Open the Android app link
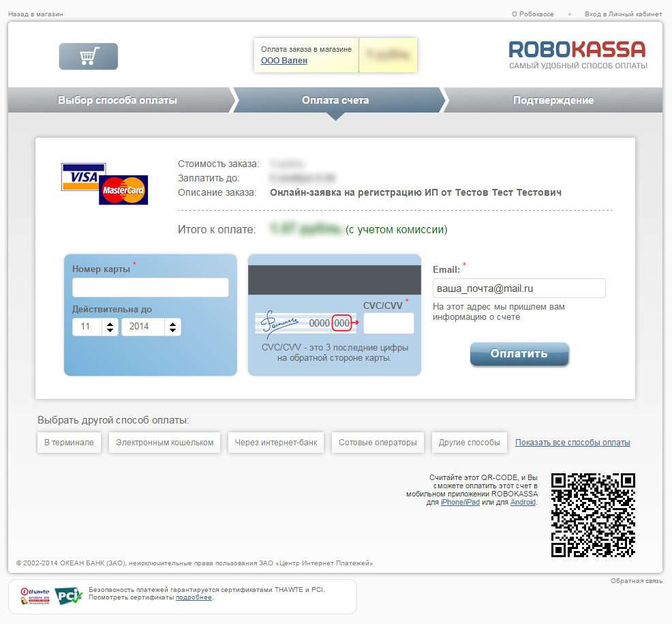The height and width of the screenshot is (624, 672). [523, 502]
